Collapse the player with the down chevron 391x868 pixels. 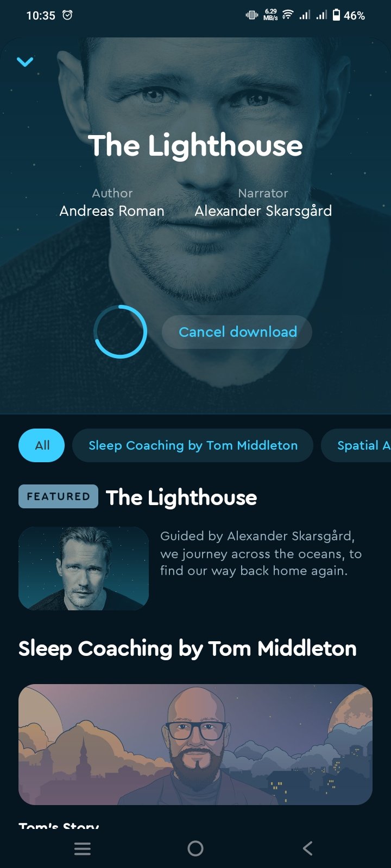point(25,62)
